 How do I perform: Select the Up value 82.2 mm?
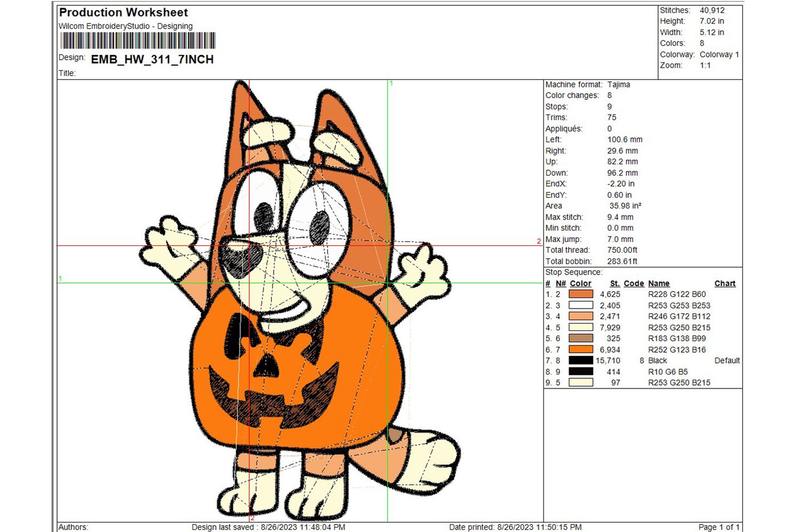click(x=622, y=162)
